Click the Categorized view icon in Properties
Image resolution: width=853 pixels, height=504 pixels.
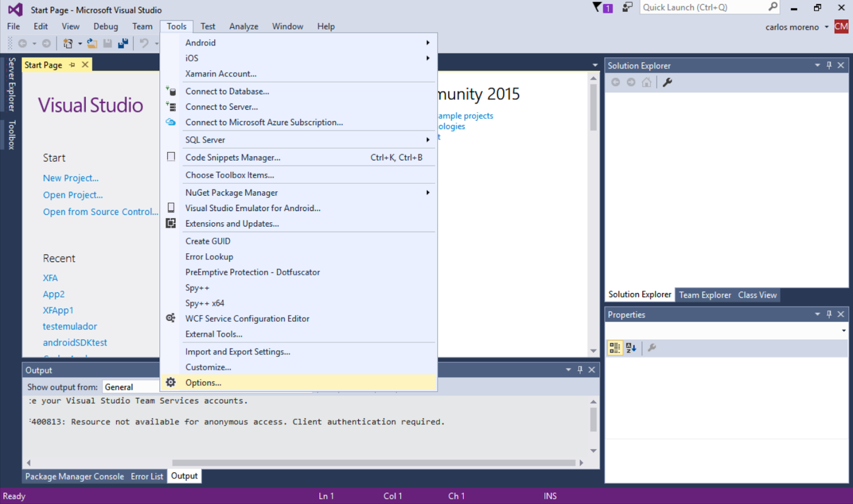(x=615, y=348)
